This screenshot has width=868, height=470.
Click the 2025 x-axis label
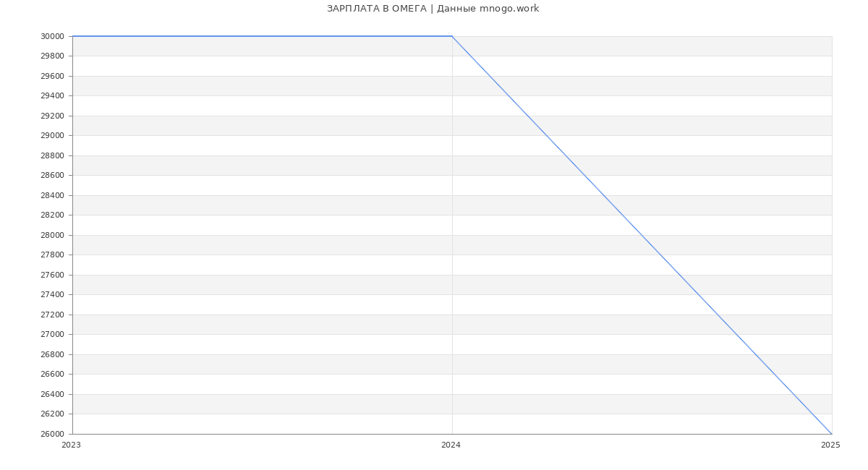[x=830, y=445]
